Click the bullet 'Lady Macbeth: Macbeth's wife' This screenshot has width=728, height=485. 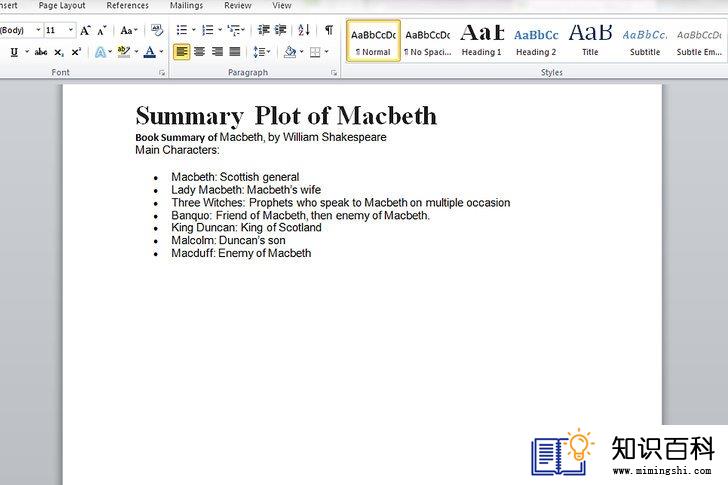(246, 190)
